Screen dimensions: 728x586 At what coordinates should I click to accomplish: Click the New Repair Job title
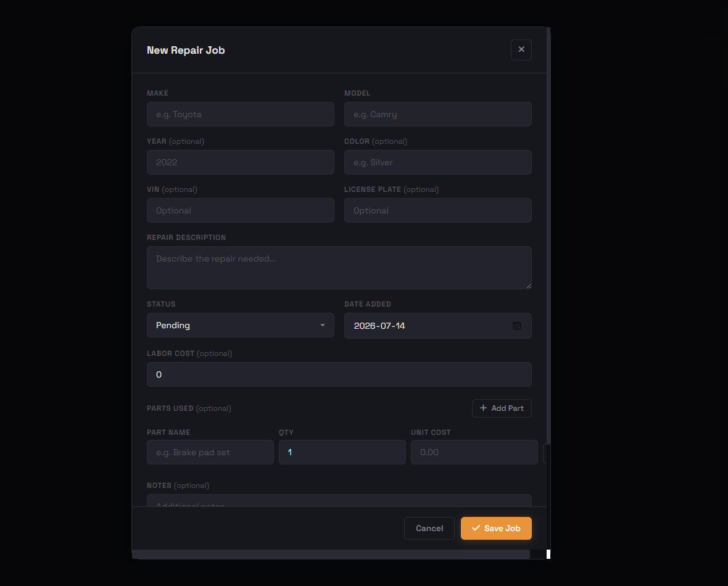tap(186, 50)
